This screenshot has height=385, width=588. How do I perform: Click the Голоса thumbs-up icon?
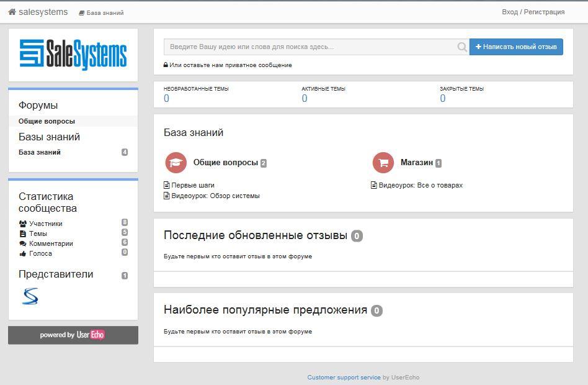pyautogui.click(x=23, y=253)
